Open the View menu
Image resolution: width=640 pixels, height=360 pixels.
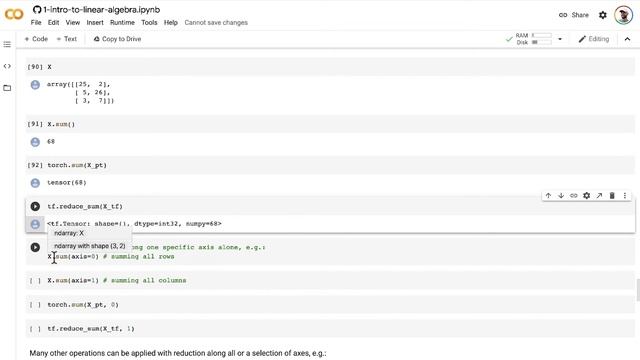pyautogui.click(x=73, y=22)
